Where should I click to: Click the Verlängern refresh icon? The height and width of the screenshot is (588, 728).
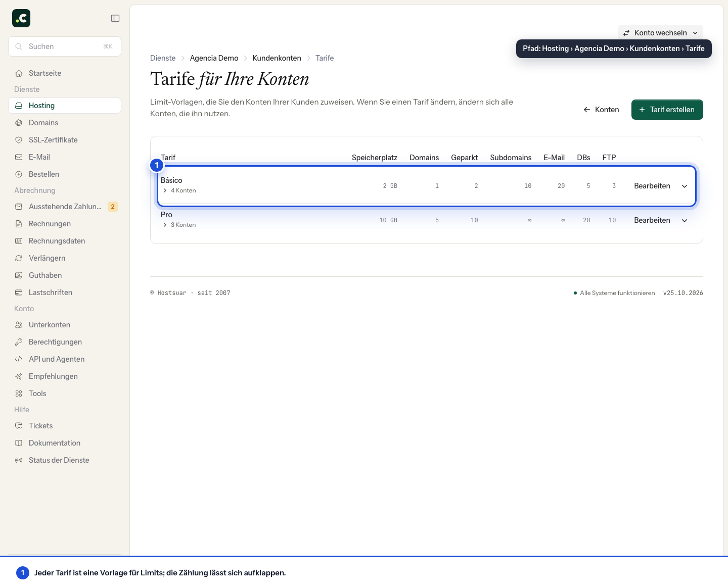(x=19, y=258)
